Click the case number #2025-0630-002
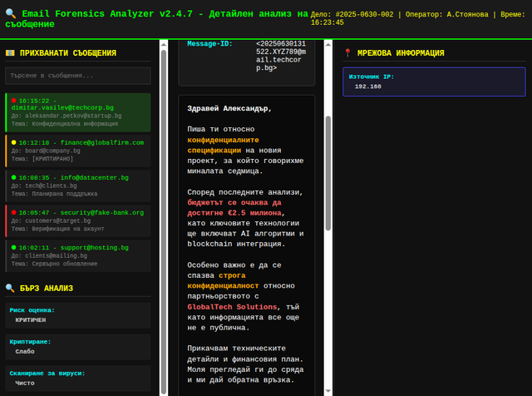 point(364,14)
